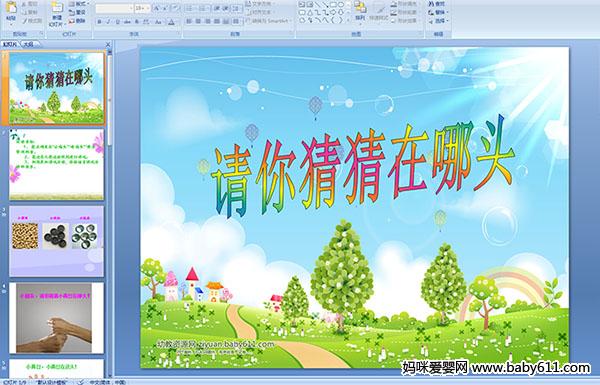Select the oval shape in shapes gallery

tap(341, 5)
